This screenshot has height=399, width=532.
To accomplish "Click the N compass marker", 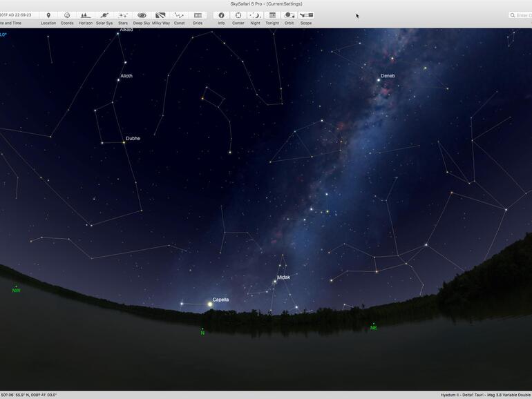I will tap(202, 333).
